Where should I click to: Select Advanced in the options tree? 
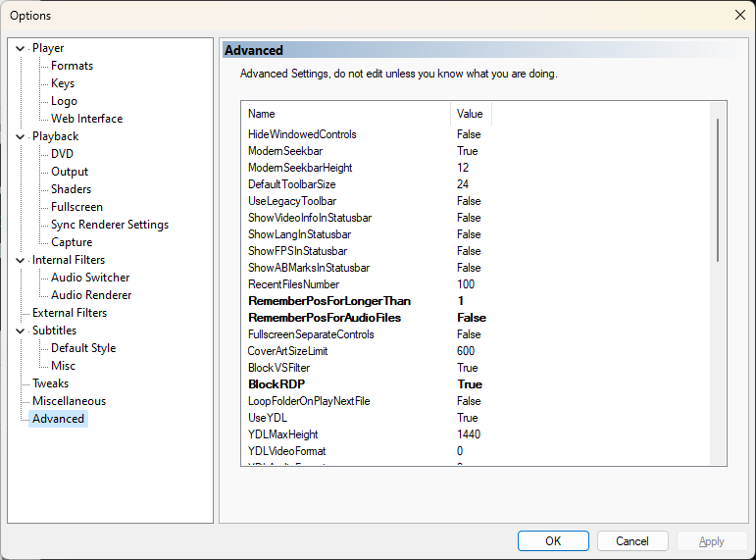pos(58,419)
